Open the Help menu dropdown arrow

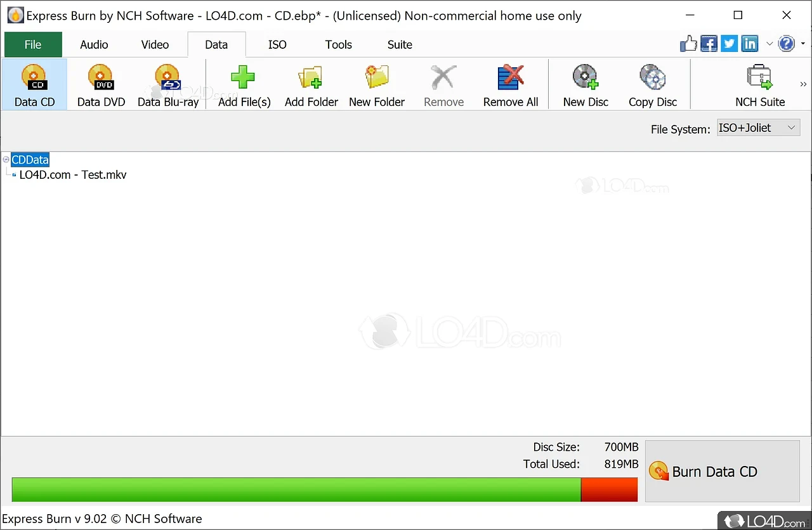(802, 44)
